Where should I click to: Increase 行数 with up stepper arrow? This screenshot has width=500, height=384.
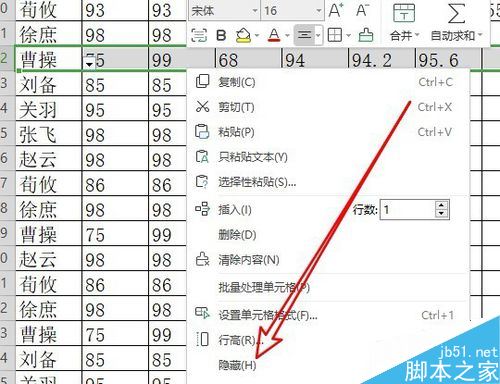442,205
